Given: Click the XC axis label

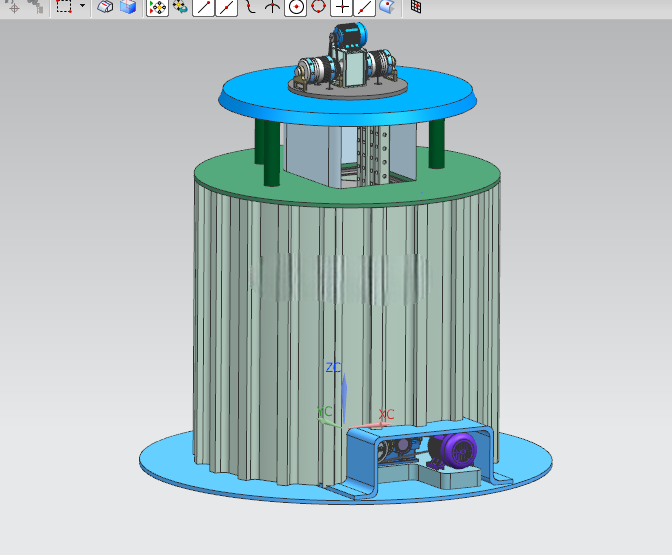Looking at the screenshot, I should click(386, 414).
